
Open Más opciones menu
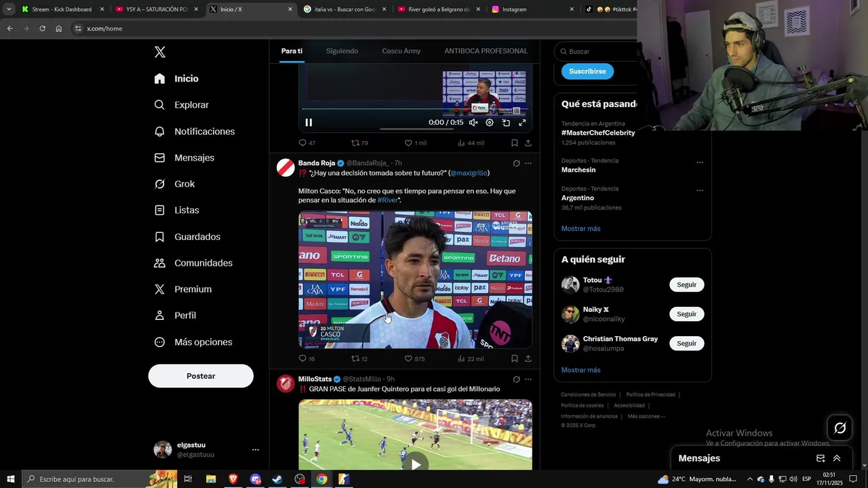[x=193, y=342]
